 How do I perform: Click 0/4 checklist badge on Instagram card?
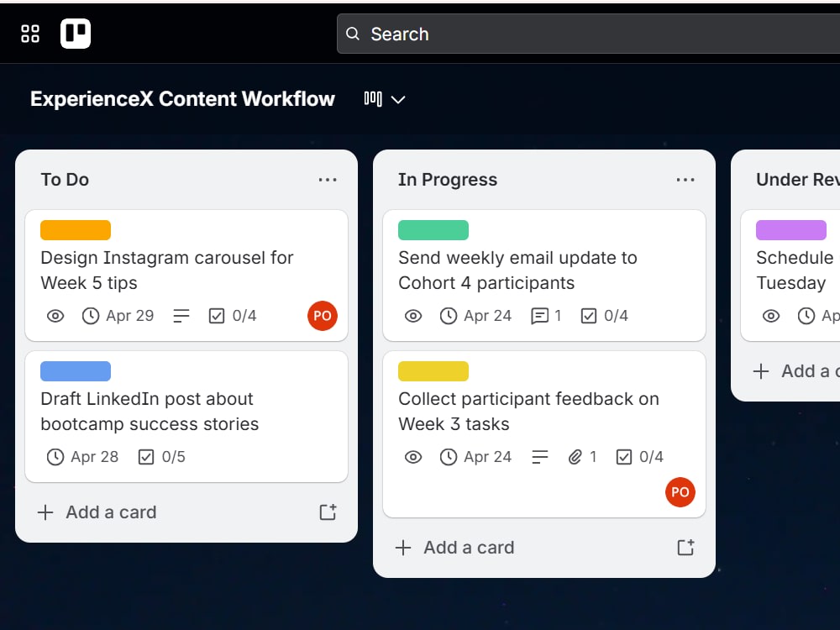233,316
